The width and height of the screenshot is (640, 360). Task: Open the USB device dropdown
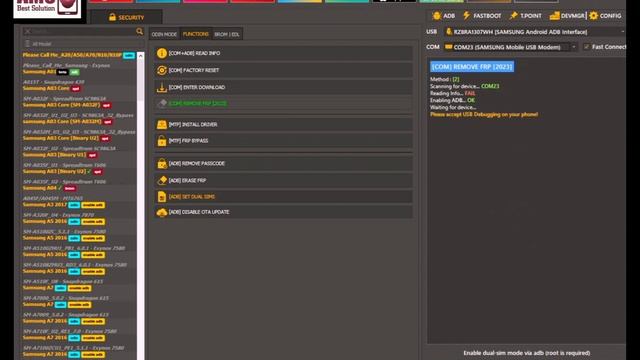(x=534, y=32)
